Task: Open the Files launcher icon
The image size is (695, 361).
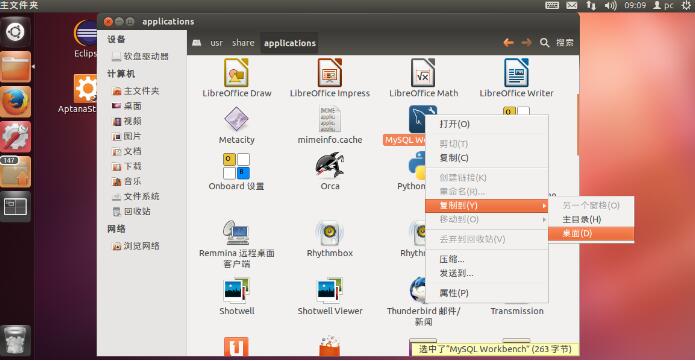Action: (x=16, y=67)
